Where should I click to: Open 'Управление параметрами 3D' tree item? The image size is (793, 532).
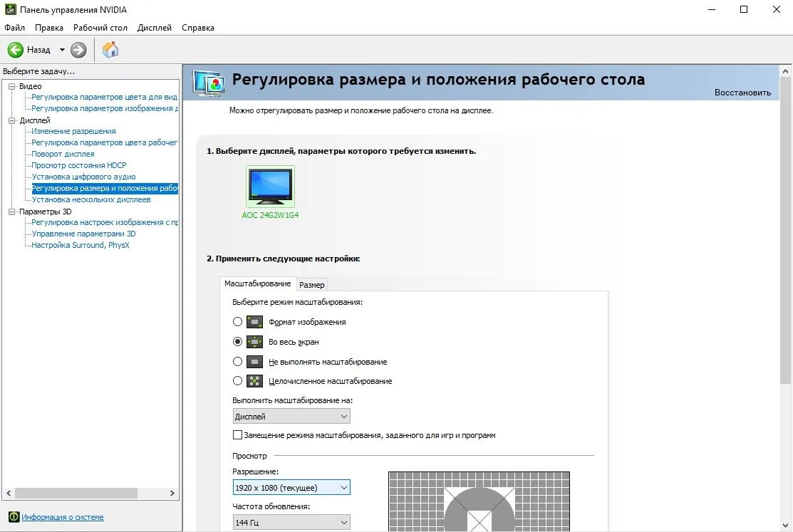tap(83, 234)
